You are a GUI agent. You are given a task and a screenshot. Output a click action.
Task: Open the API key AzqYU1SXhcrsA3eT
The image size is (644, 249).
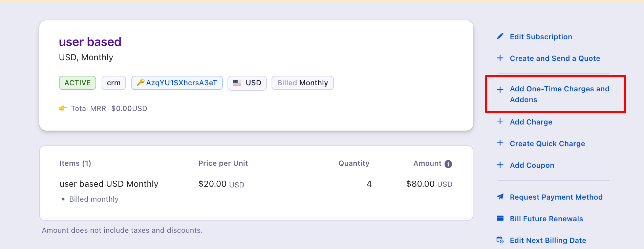(182, 83)
